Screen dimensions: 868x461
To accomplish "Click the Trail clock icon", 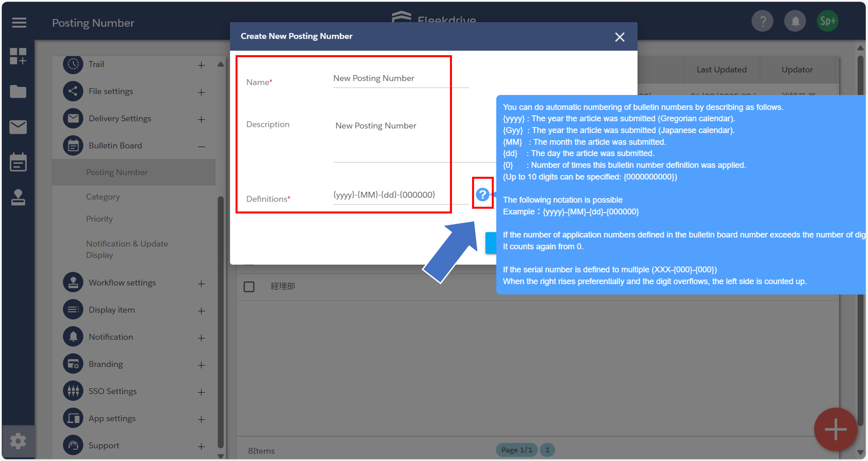I will 73,64.
